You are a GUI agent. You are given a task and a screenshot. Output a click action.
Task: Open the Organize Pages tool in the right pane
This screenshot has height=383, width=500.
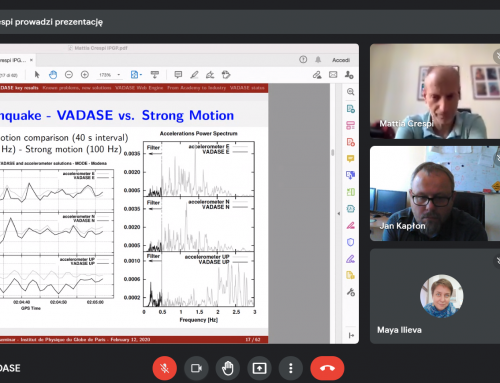351,125
